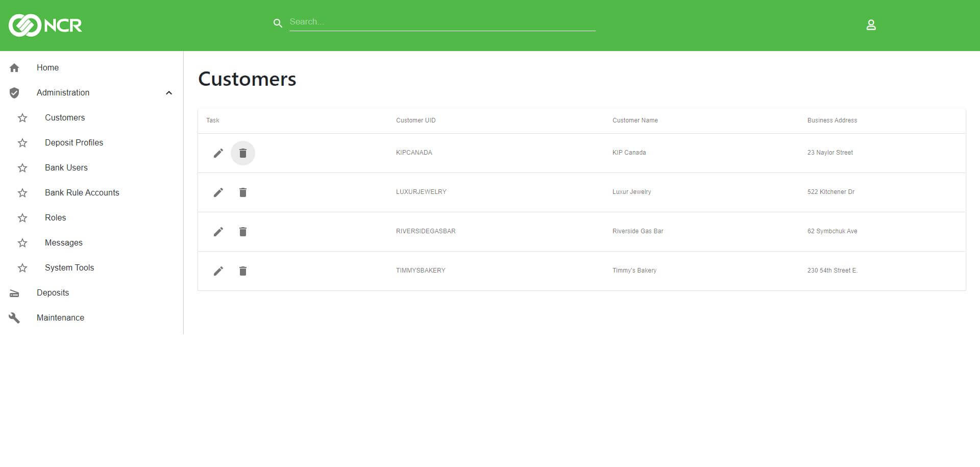Select the LUXURJEWELRY UID cell
This screenshot has width=980, height=467.
tap(421, 192)
